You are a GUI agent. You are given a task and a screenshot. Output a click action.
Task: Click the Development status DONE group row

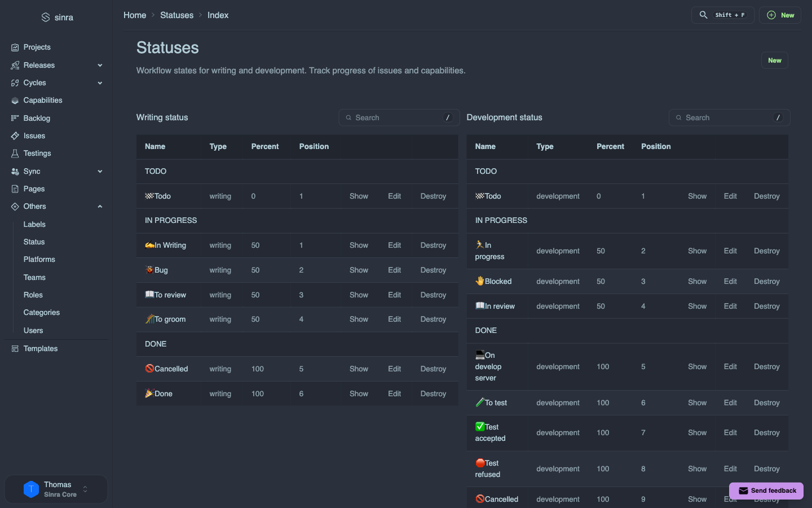click(x=627, y=331)
